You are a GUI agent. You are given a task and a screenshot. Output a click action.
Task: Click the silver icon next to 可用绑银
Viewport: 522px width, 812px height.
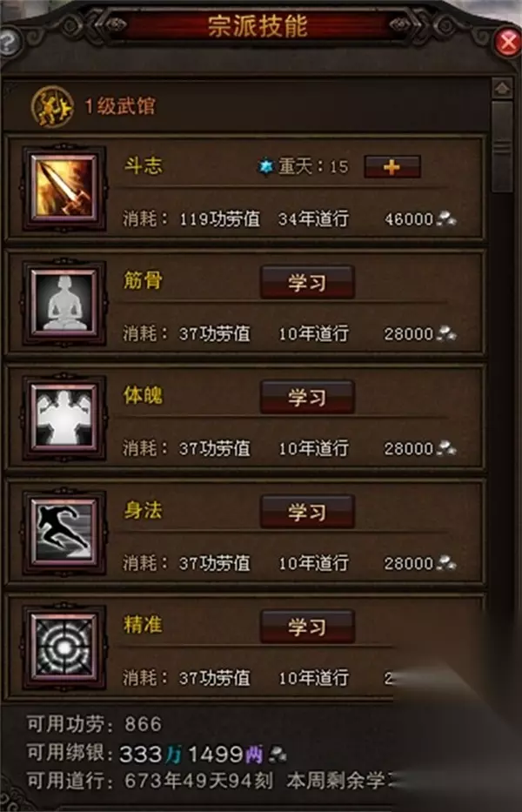tap(277, 754)
